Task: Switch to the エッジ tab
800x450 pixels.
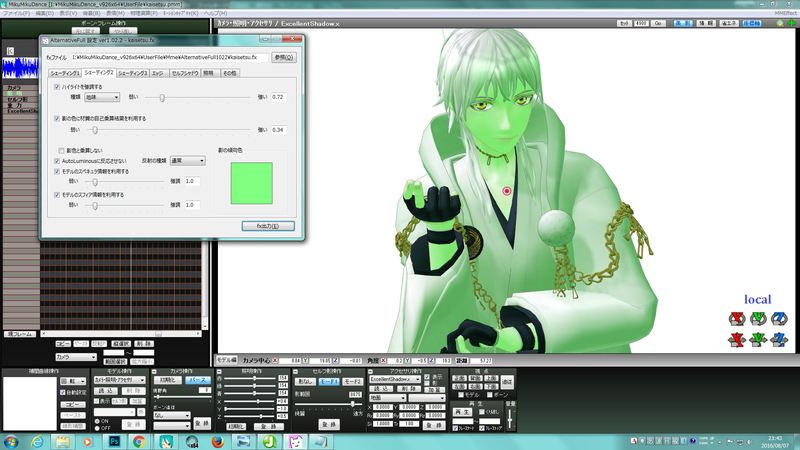Action: coord(158,73)
